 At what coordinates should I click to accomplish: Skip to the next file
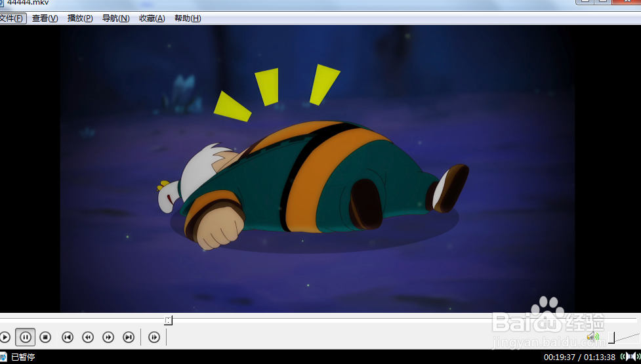tap(129, 338)
